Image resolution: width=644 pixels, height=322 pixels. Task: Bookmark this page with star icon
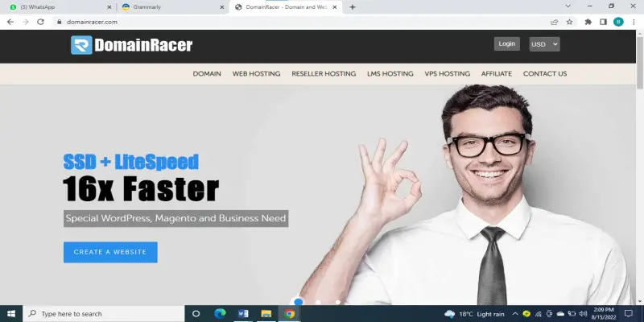[569, 22]
